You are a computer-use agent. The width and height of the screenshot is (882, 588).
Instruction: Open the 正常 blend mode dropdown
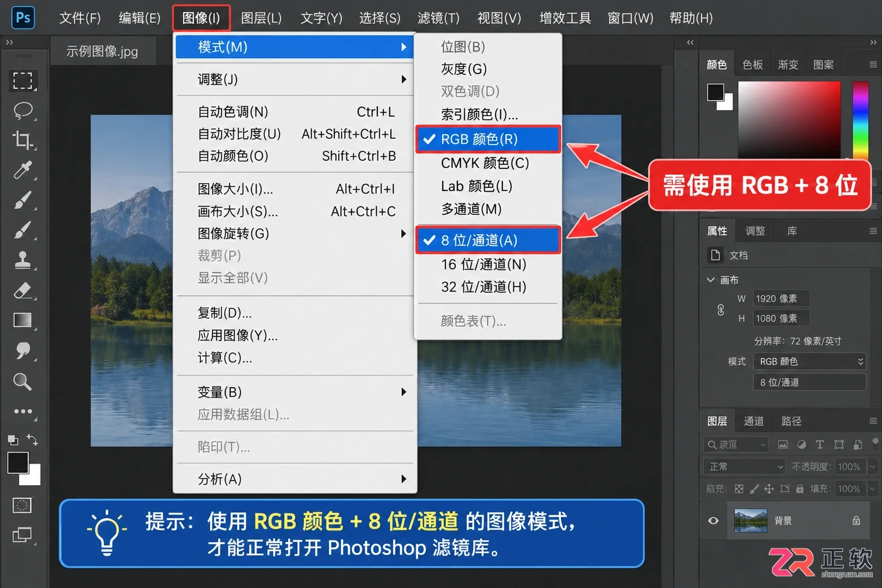coord(744,467)
